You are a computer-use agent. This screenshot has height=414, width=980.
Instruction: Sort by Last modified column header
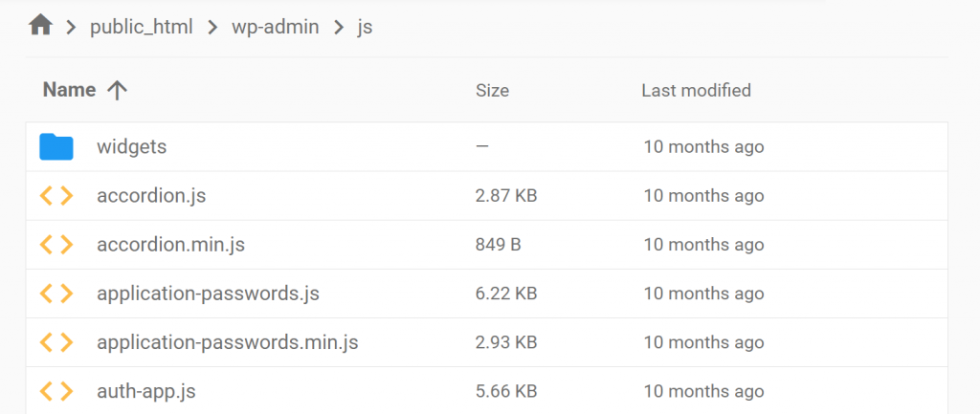(x=696, y=91)
